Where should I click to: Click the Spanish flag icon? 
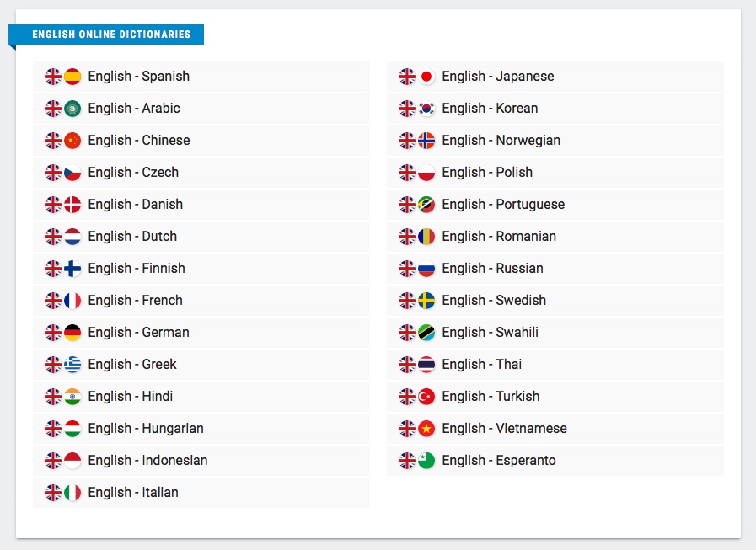pos(72,77)
